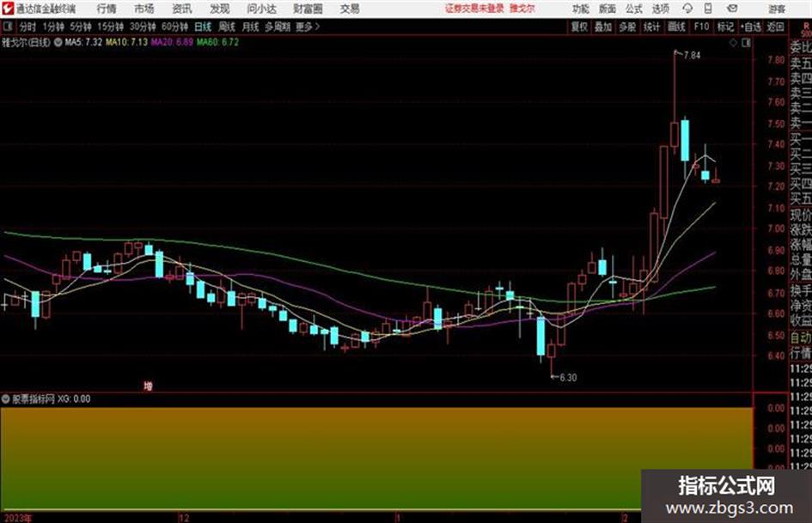
Task: Click the MA60: 6.72 label
Action: 217,42
